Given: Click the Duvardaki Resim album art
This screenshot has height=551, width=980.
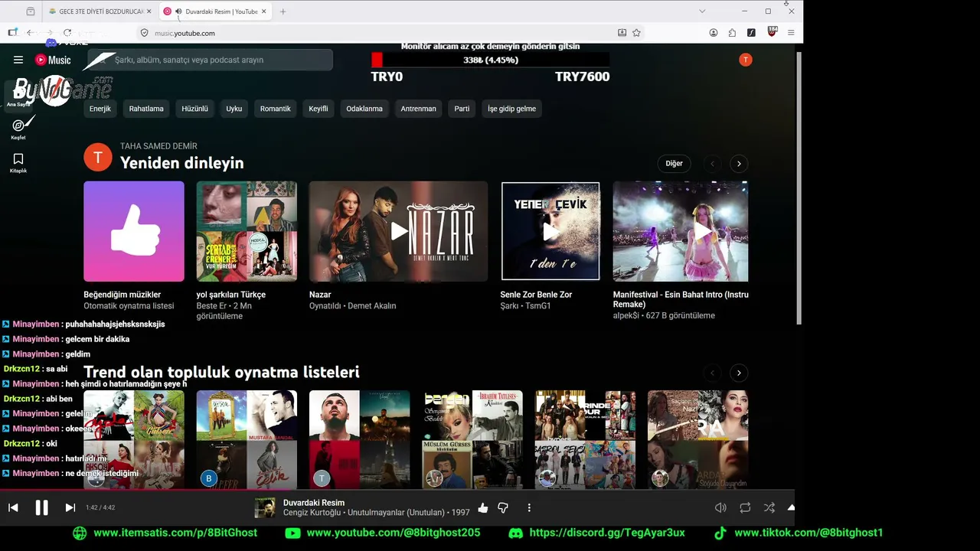Looking at the screenshot, I should click(265, 507).
